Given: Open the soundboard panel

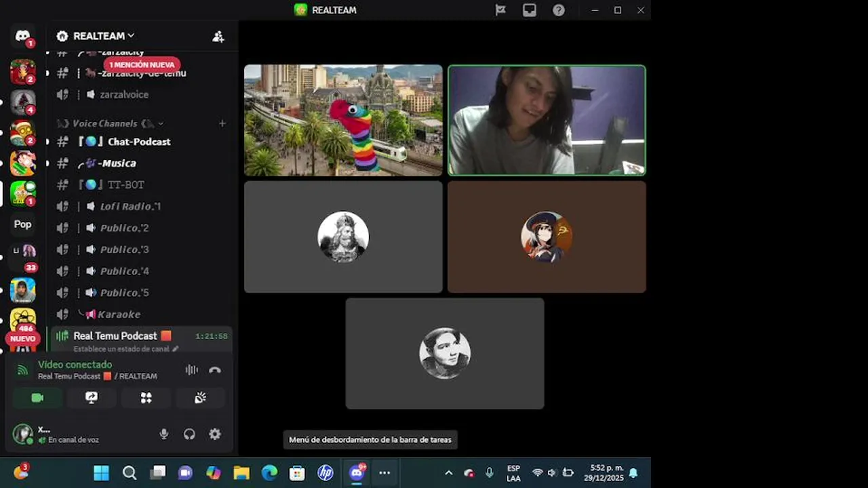Looking at the screenshot, I should [200, 398].
